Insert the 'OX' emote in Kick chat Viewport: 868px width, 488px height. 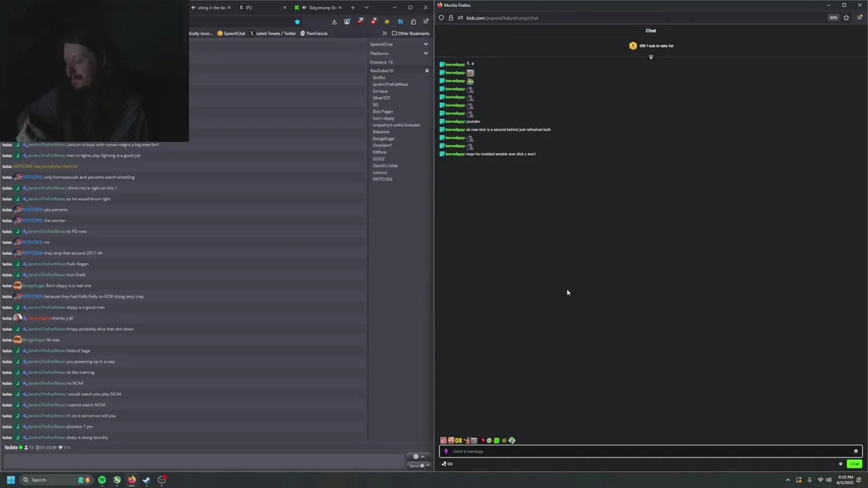click(x=458, y=441)
